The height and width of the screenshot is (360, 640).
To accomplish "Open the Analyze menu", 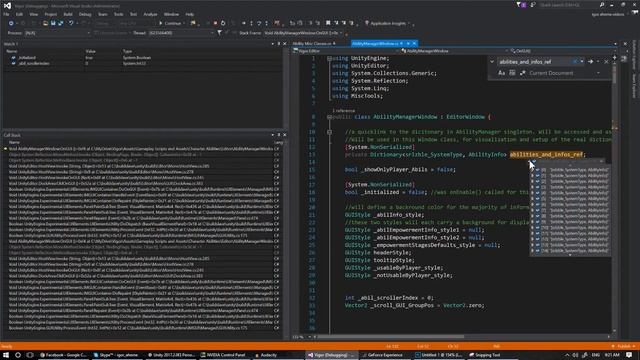I will pyautogui.click(x=150, y=14).
